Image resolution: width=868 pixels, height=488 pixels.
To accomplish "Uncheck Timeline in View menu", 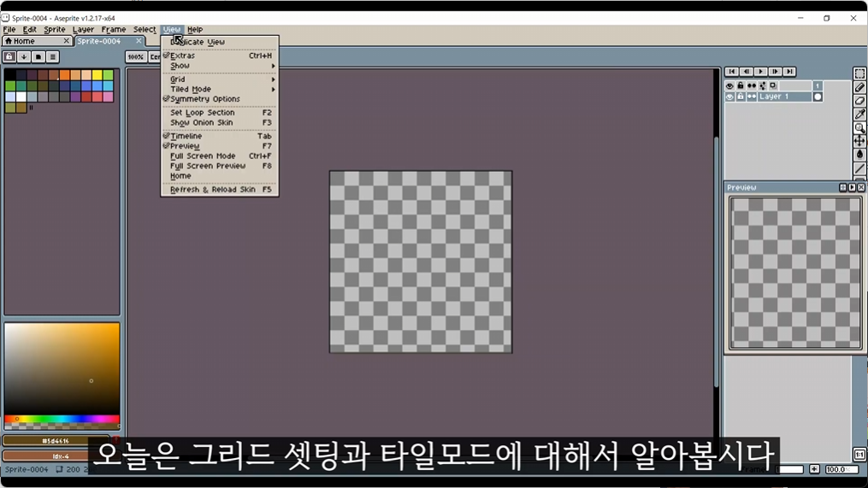I will [x=219, y=136].
